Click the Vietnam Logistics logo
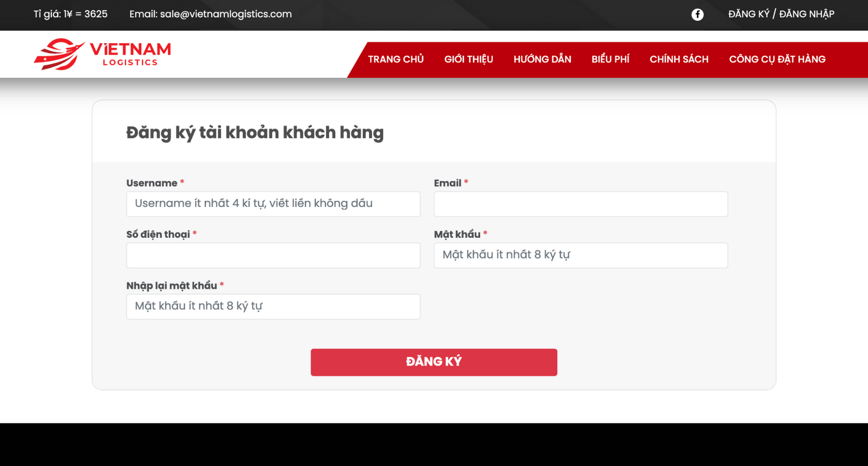 tap(102, 54)
